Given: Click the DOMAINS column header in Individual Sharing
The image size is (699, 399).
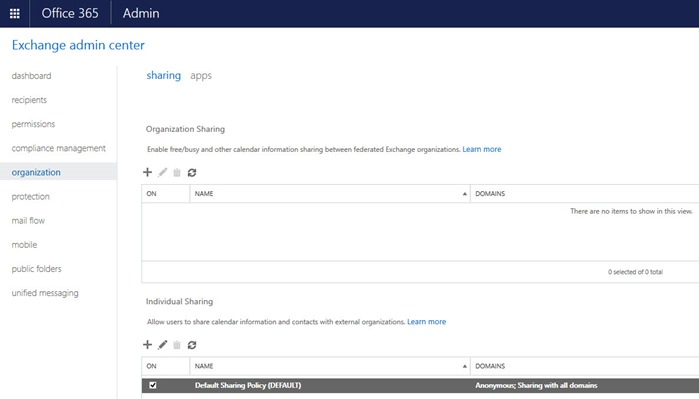Looking at the screenshot, I should tap(490, 366).
